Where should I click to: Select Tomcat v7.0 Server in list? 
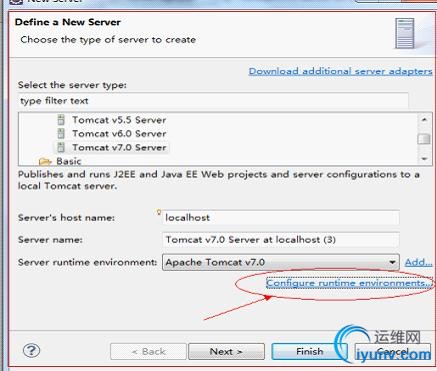(119, 147)
